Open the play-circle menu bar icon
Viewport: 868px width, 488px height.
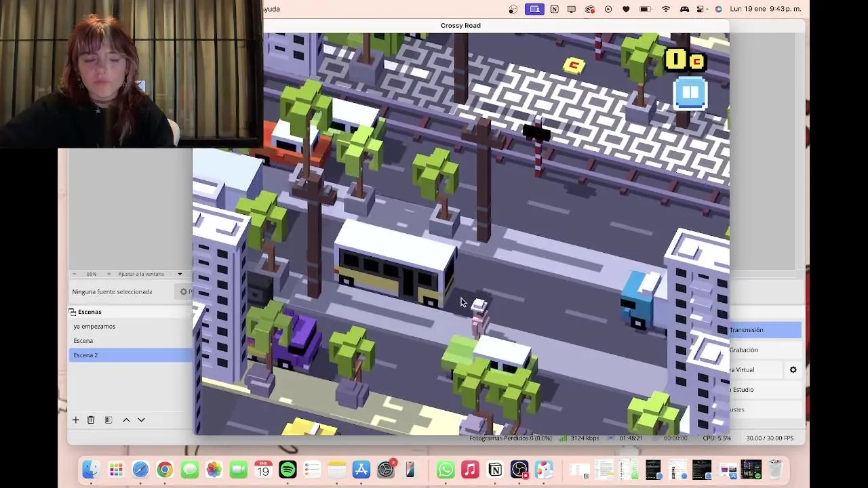pyautogui.click(x=608, y=9)
